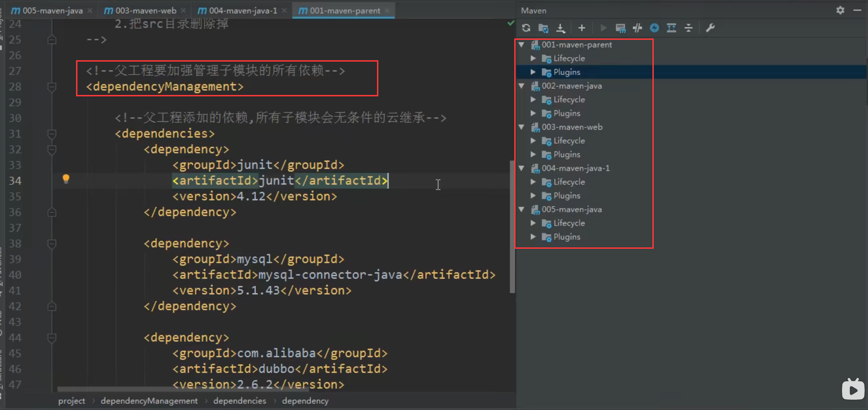Collapse all Maven tree nodes
The image size is (868, 410).
[x=689, y=28]
